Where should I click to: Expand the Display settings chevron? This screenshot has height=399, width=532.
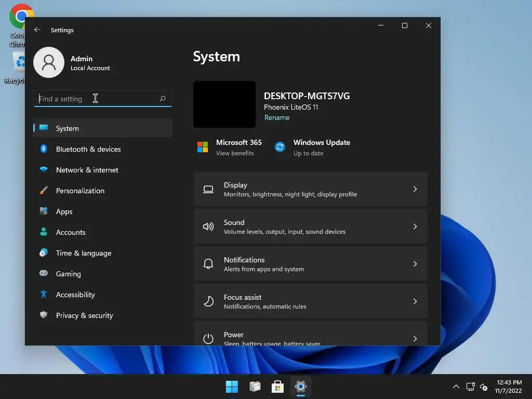coord(415,189)
